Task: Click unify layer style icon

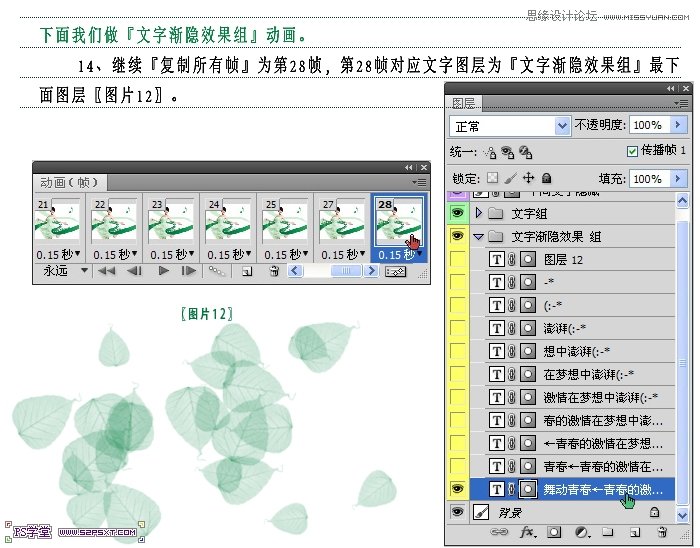Action: [525, 153]
